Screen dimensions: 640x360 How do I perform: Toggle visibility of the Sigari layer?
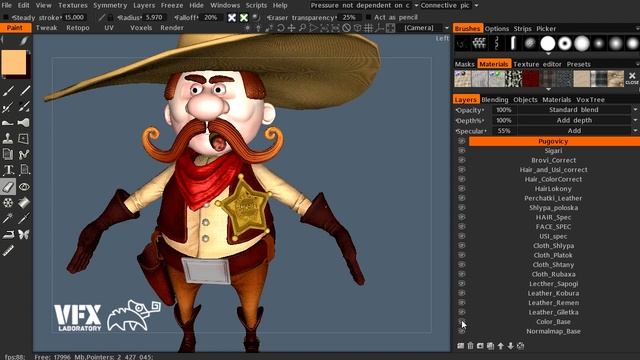coord(462,151)
